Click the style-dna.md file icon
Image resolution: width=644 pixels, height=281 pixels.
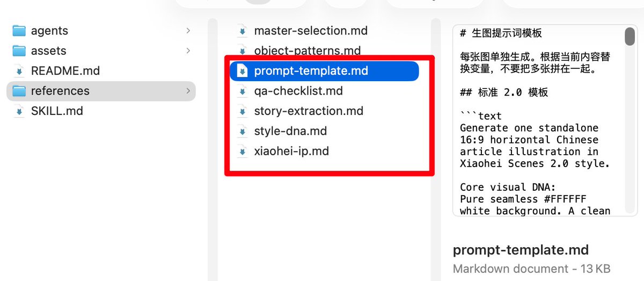[243, 131]
